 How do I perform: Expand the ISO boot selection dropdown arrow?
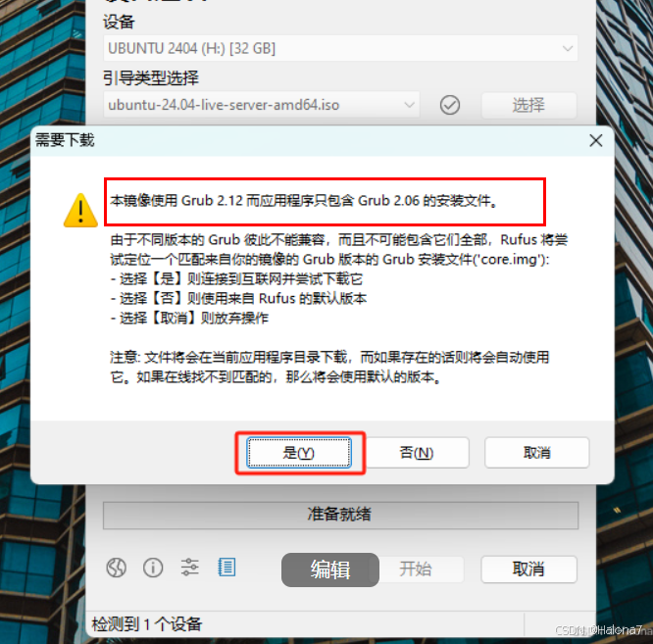[410, 105]
